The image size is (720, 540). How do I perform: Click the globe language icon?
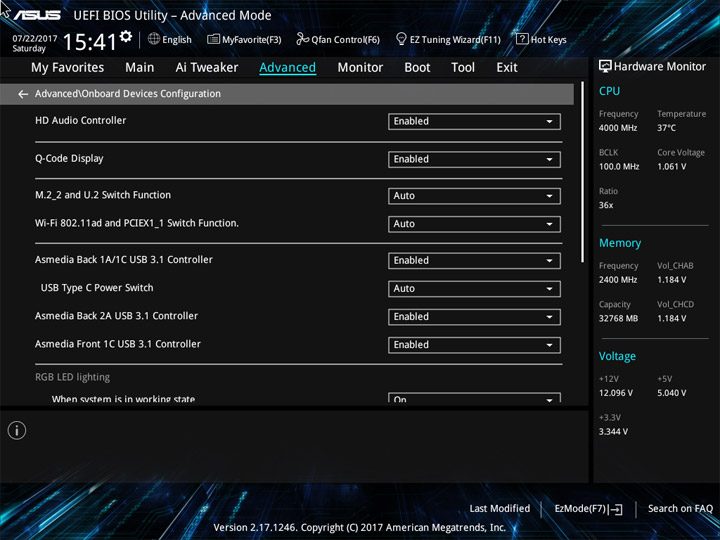[154, 39]
